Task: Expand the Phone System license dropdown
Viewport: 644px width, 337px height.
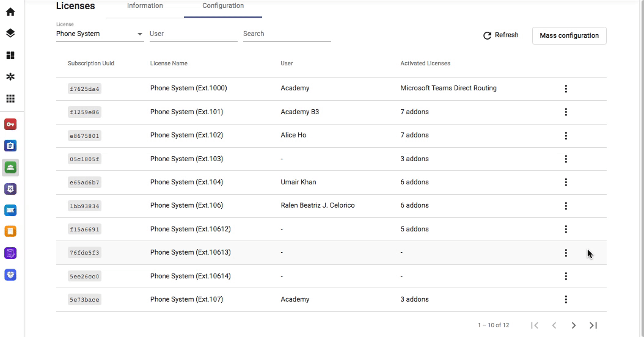Action: tap(100, 34)
